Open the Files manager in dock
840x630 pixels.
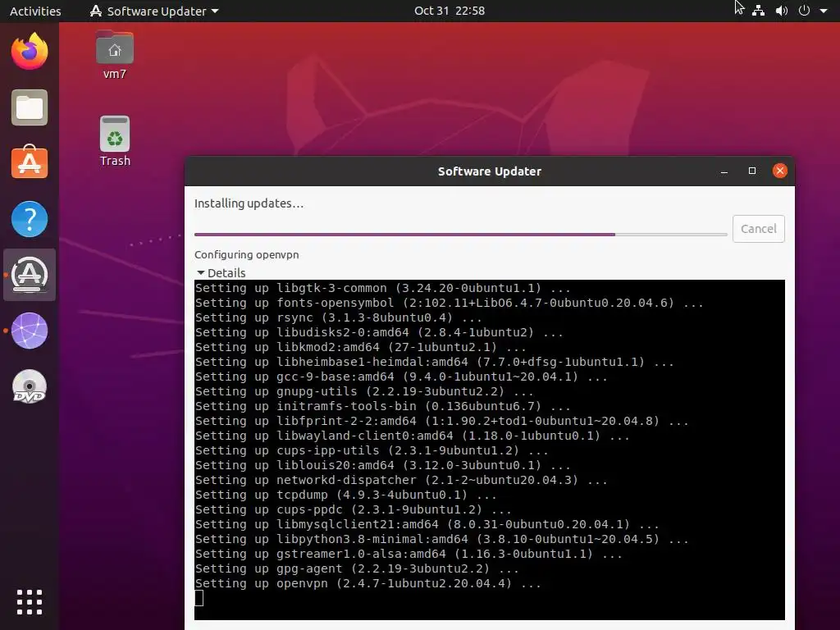click(30, 107)
